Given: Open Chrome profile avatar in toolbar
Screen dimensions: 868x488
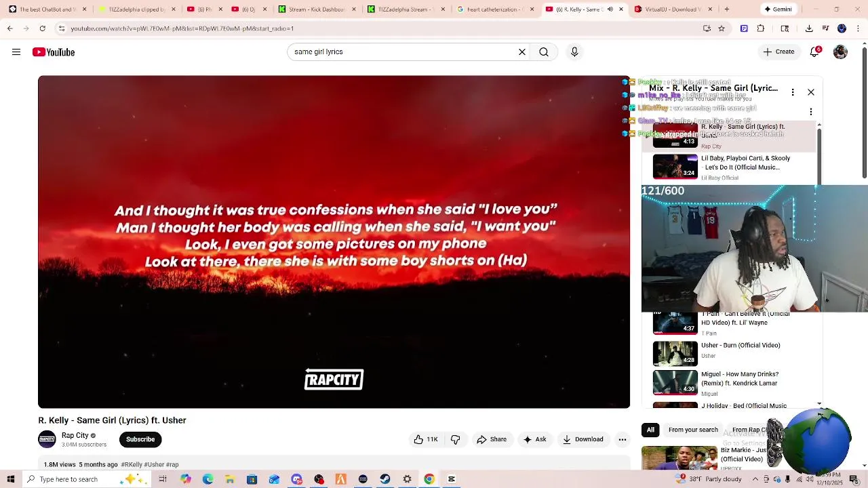Looking at the screenshot, I should click(842, 28).
